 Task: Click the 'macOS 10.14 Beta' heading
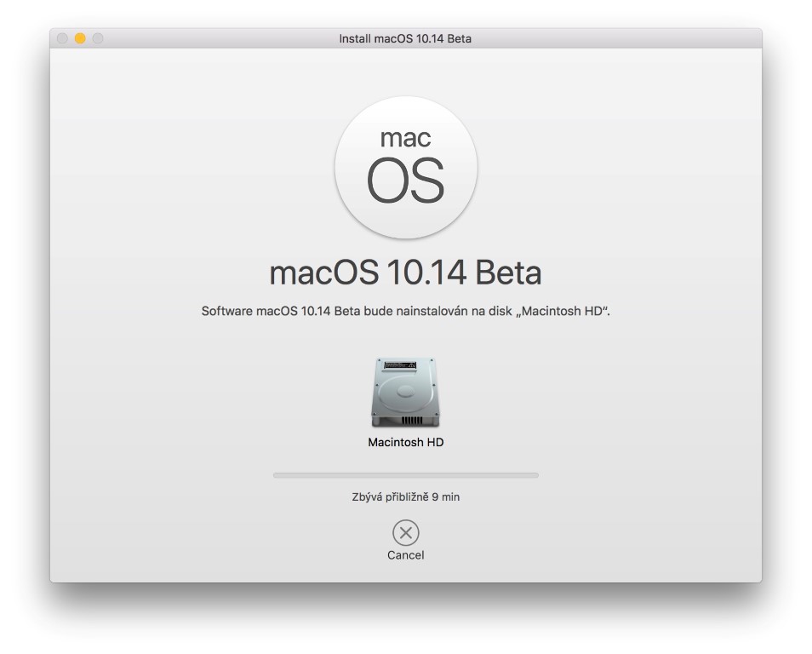point(405,272)
